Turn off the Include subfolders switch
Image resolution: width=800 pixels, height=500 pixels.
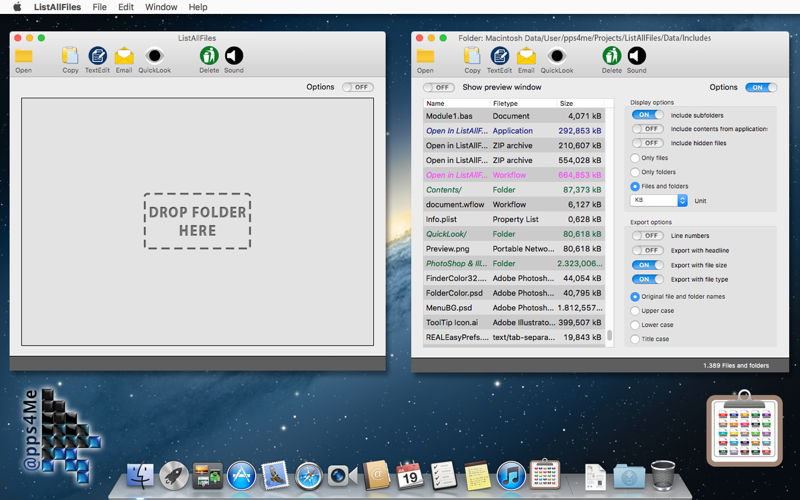[x=647, y=115]
